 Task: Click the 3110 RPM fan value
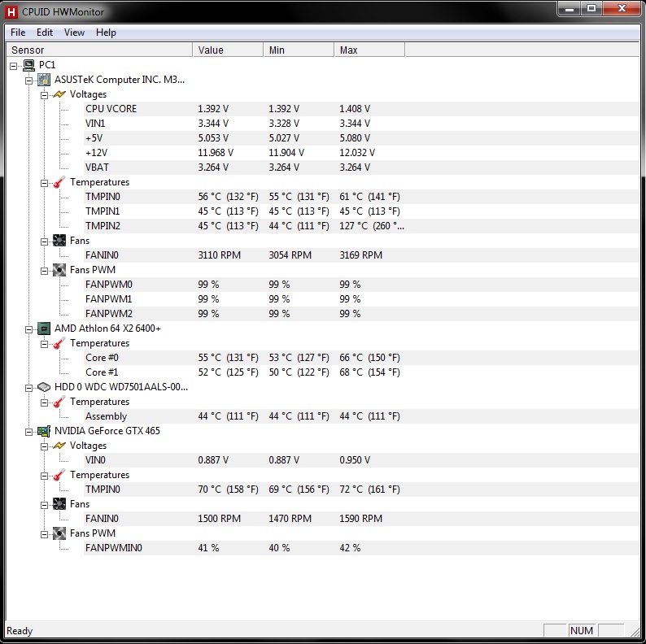pyautogui.click(x=219, y=255)
